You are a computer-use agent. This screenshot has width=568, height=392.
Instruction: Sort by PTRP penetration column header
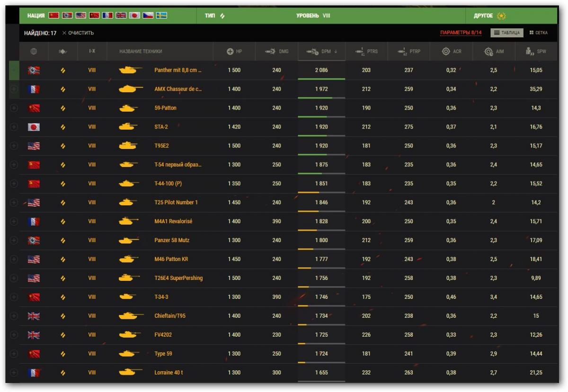coord(408,51)
